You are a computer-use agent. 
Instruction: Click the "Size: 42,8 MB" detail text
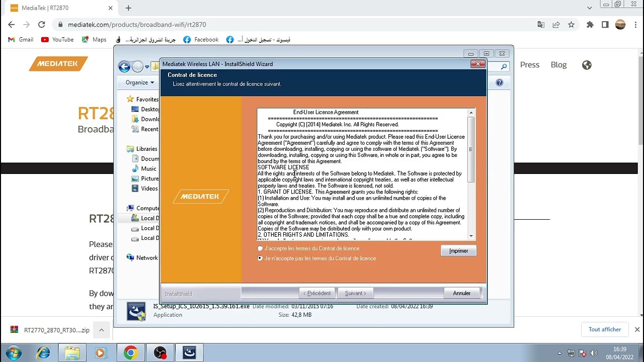click(295, 315)
